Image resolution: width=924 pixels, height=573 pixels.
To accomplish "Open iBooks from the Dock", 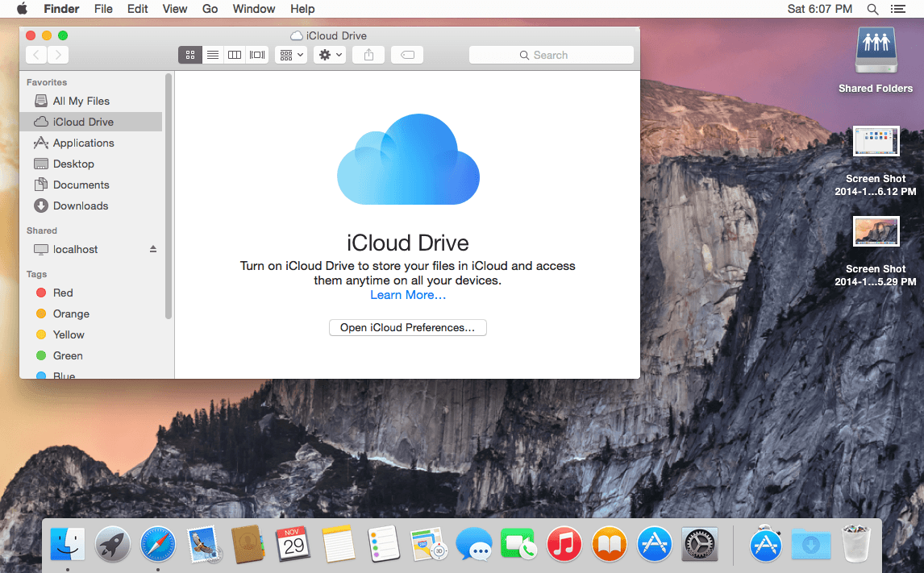I will [610, 543].
